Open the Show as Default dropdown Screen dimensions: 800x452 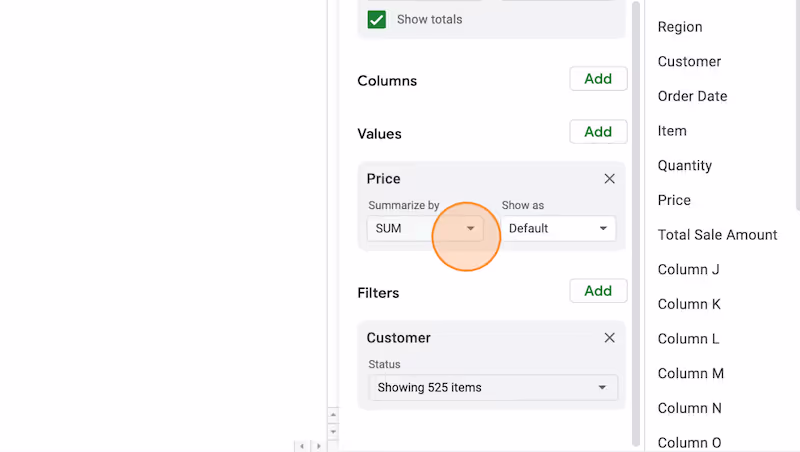[x=558, y=229]
